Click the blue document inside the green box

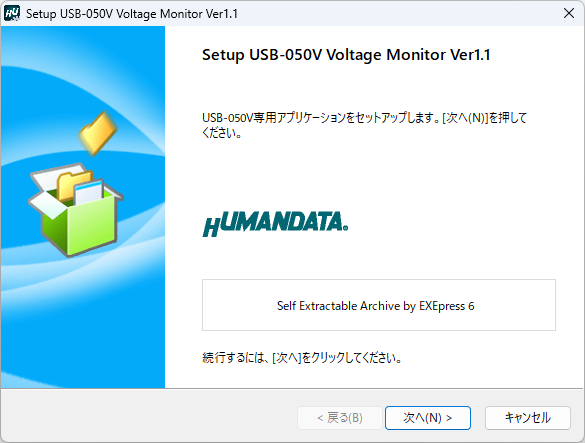click(89, 192)
